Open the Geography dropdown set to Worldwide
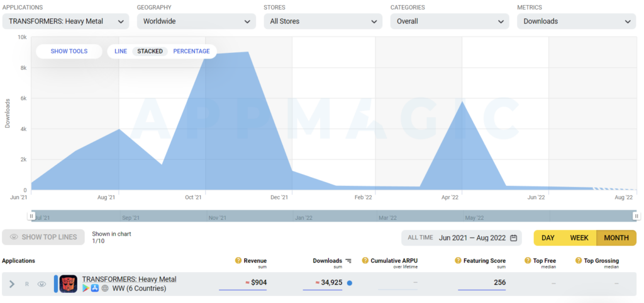Screen dimensions: 644x303 click(x=196, y=21)
